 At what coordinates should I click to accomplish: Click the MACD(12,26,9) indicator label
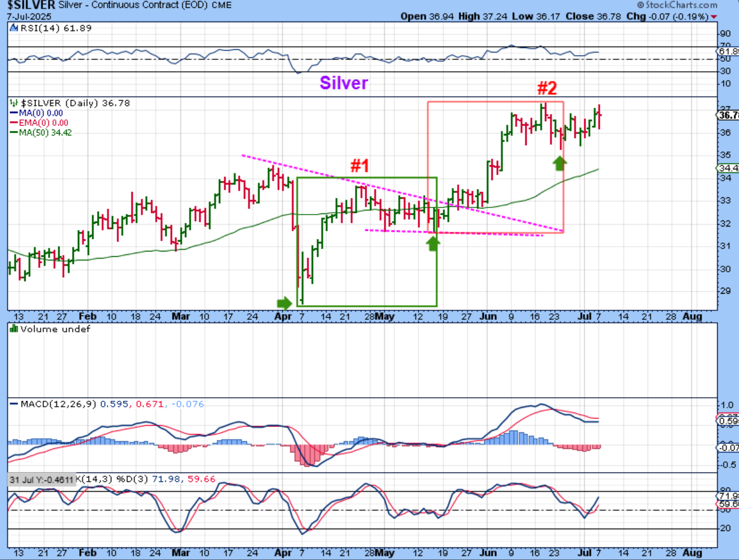coord(58,404)
